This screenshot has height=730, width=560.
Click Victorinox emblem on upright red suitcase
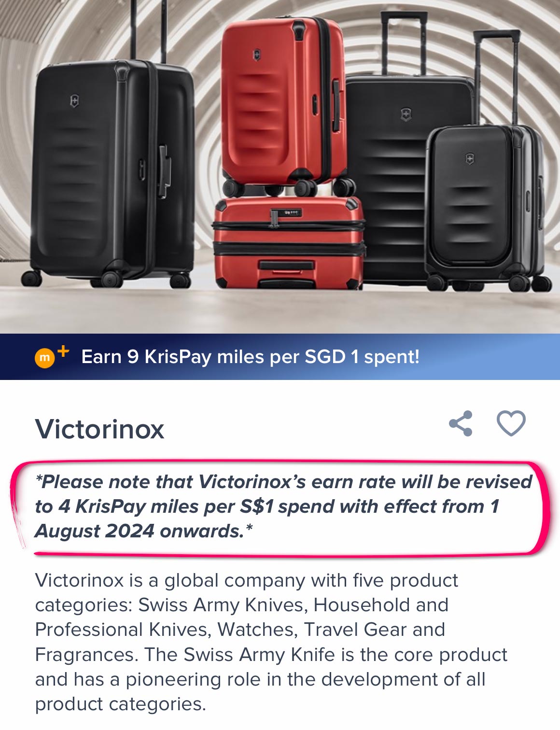256,54
